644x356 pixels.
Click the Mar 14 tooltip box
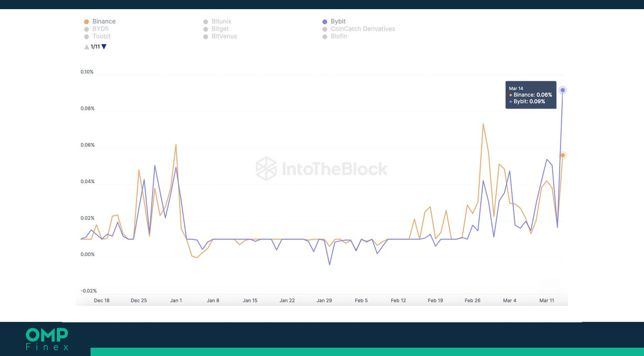[x=531, y=95]
